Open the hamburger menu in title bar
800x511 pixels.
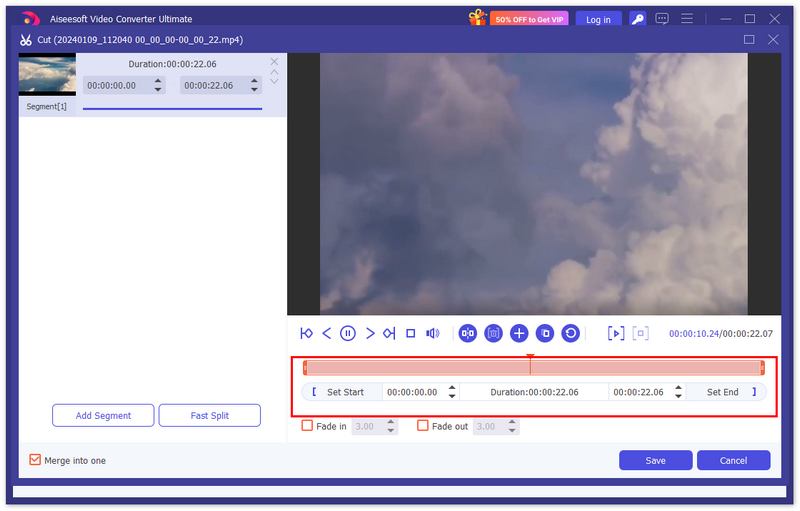coord(687,19)
